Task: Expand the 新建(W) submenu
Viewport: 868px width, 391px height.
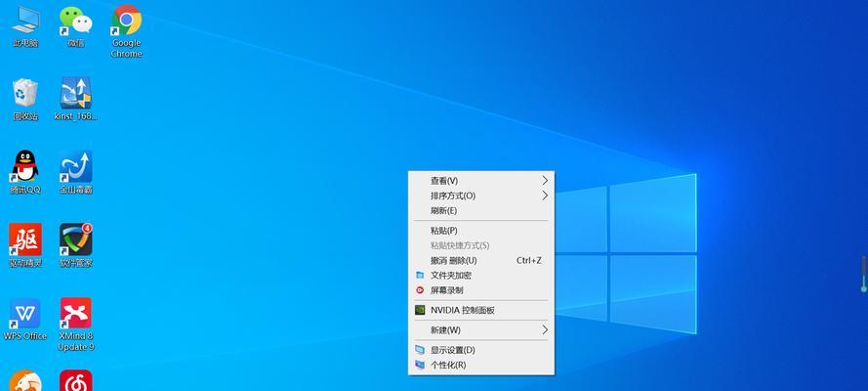Action: tap(481, 330)
